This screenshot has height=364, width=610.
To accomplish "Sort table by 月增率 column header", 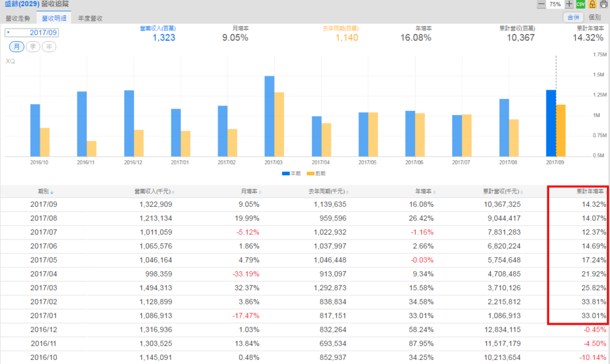I will point(251,191).
